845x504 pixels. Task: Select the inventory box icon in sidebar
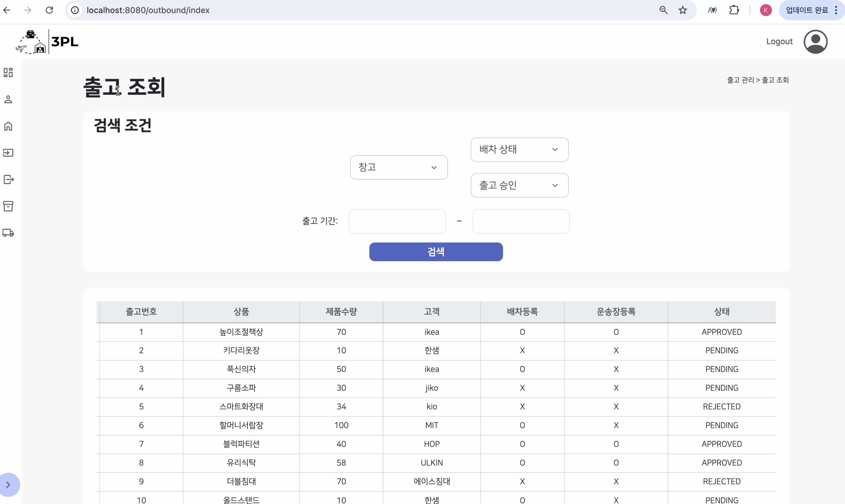(x=9, y=206)
